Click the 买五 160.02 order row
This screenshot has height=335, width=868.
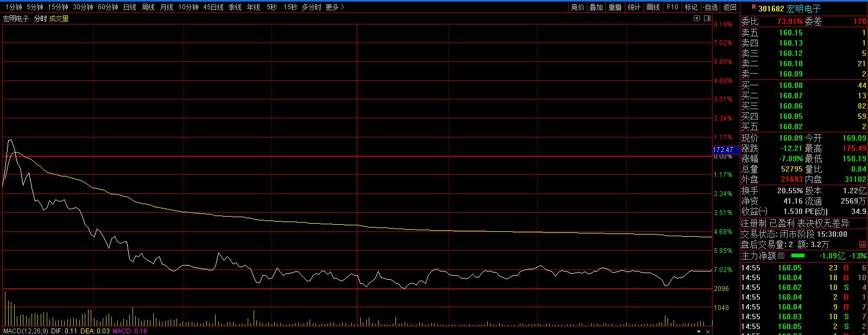pos(804,127)
